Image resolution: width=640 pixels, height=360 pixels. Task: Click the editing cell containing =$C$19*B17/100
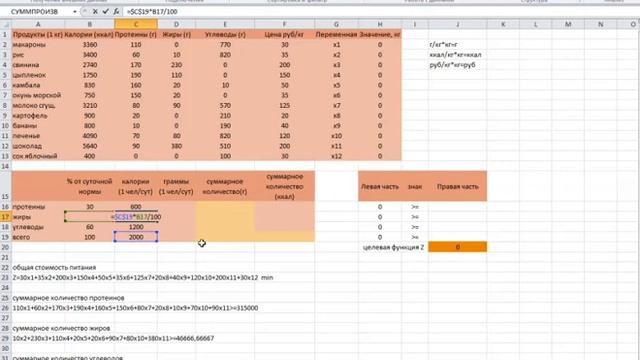tap(136, 217)
